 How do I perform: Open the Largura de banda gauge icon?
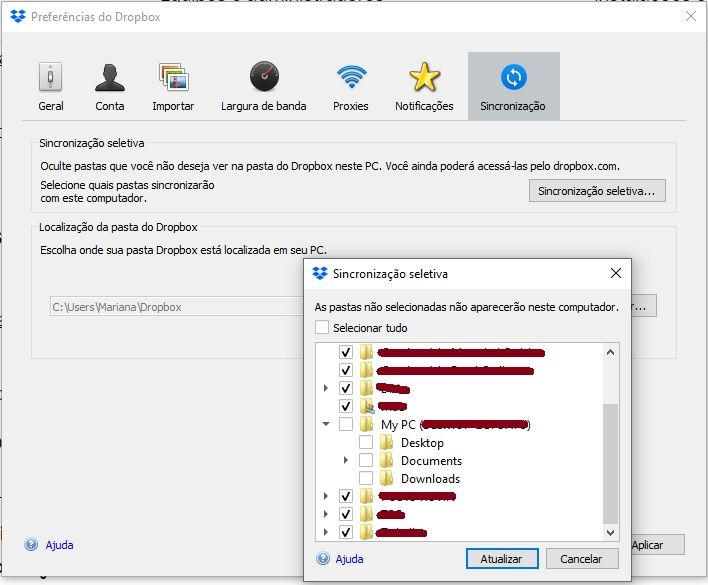pyautogui.click(x=264, y=76)
